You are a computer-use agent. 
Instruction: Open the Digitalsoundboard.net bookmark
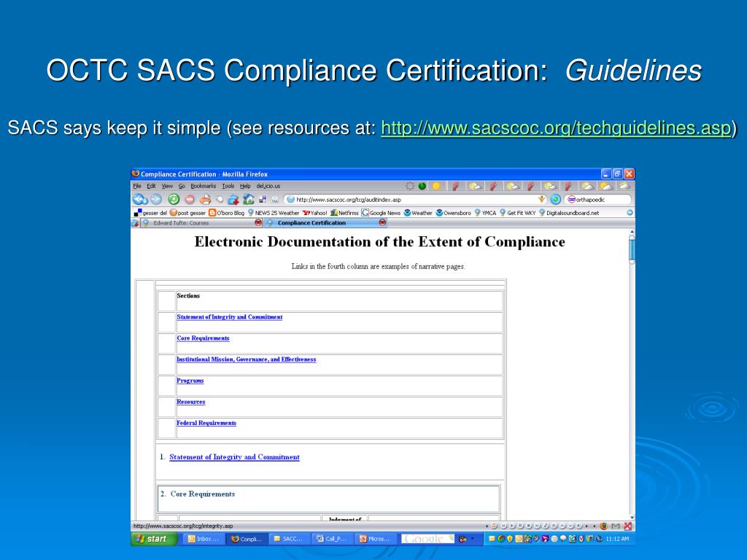569,213
